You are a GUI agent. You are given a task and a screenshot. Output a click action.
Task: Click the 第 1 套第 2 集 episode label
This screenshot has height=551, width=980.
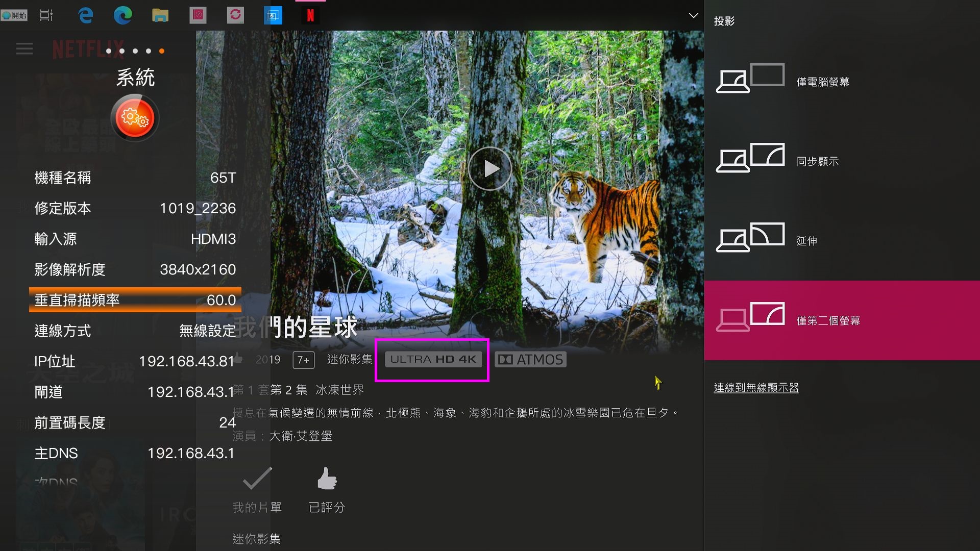[270, 390]
